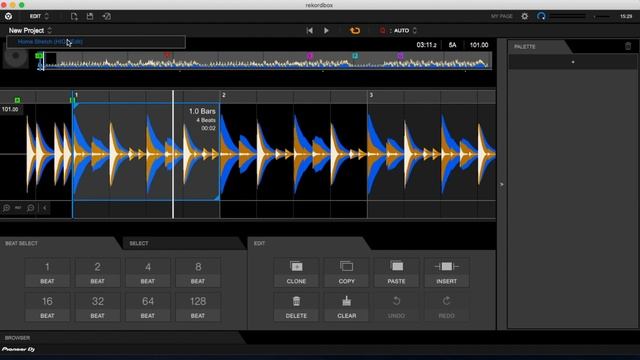This screenshot has height=360, width=640.
Task: Click the 101.00 tempo label on waveform
Action: [10, 109]
